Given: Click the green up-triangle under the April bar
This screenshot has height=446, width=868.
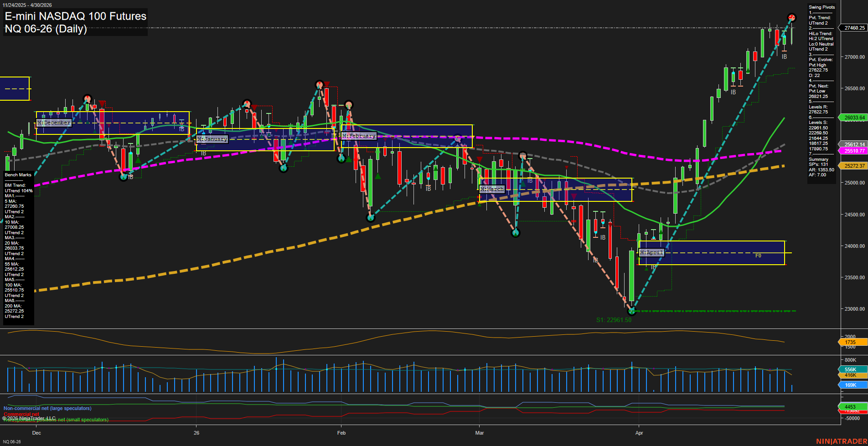Looking at the screenshot, I should 646,269.
